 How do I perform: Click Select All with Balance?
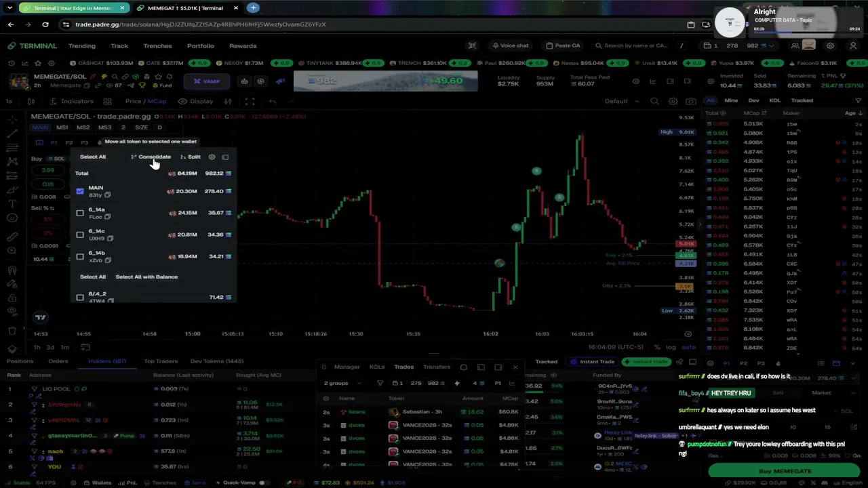[146, 277]
